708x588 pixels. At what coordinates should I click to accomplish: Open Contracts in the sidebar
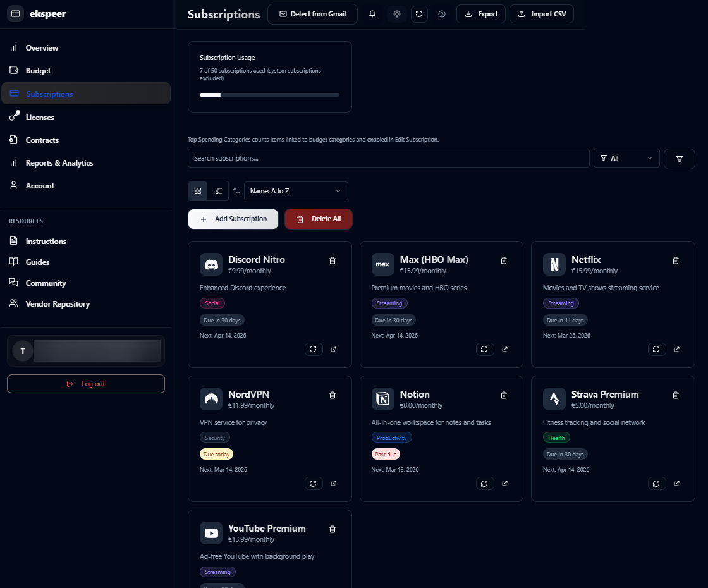click(x=86, y=140)
